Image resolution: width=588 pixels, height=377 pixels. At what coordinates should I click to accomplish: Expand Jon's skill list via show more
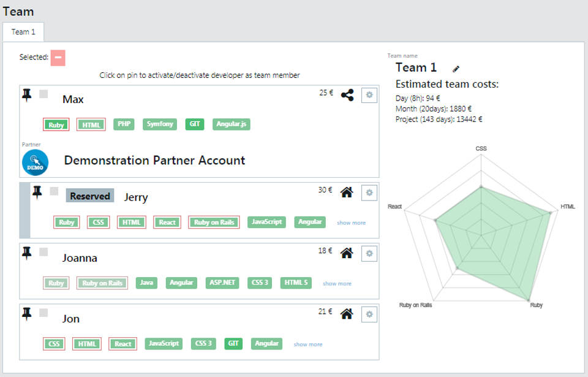click(307, 344)
